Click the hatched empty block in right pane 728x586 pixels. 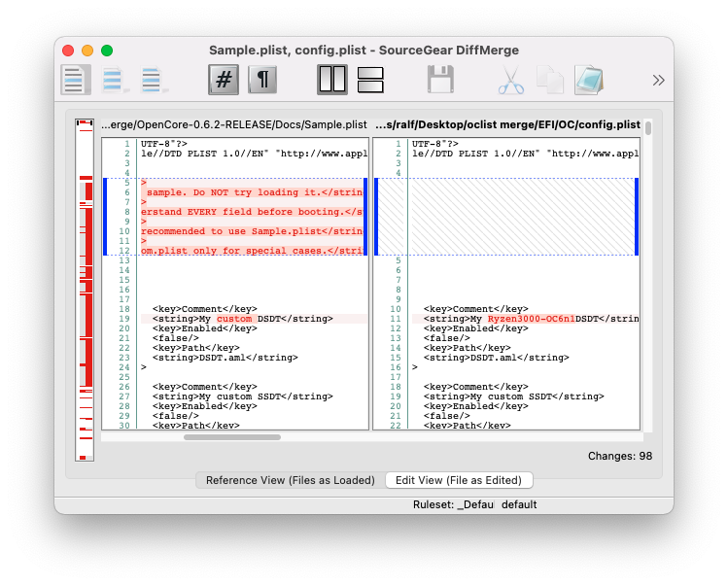(506, 217)
